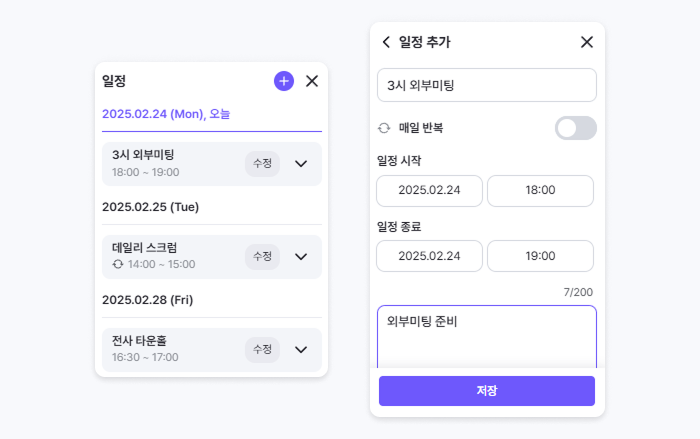Toggle the 매일 반복 switch
700x439 pixels.
[575, 128]
